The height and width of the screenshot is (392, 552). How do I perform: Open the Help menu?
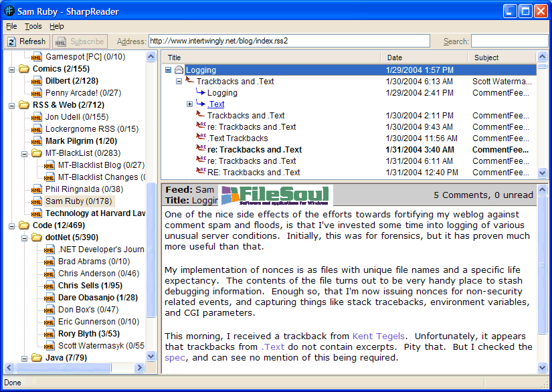[57, 26]
